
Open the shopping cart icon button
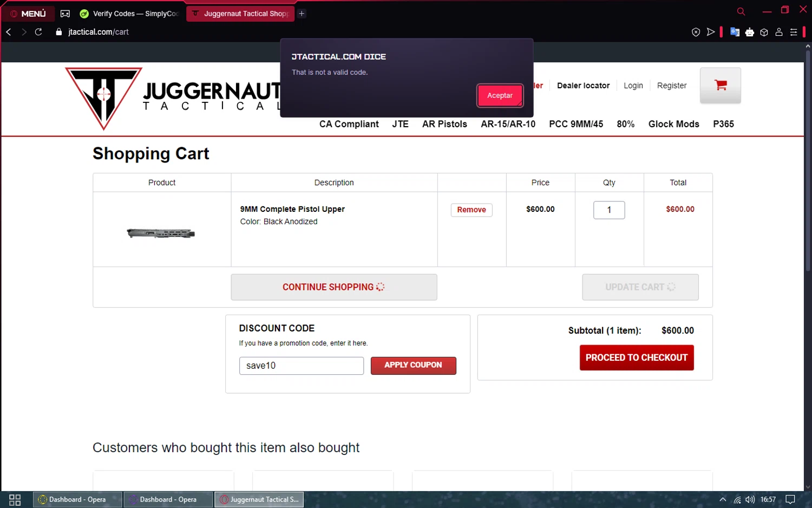[x=721, y=86]
